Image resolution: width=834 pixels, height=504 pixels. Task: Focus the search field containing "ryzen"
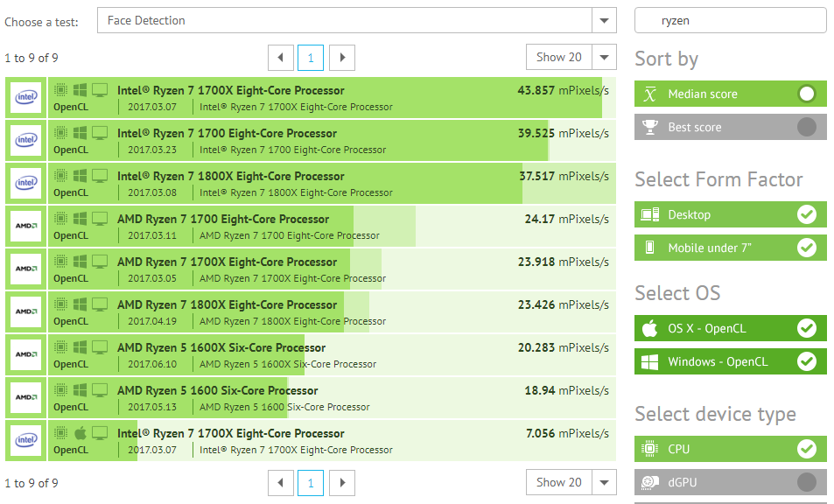(x=730, y=21)
